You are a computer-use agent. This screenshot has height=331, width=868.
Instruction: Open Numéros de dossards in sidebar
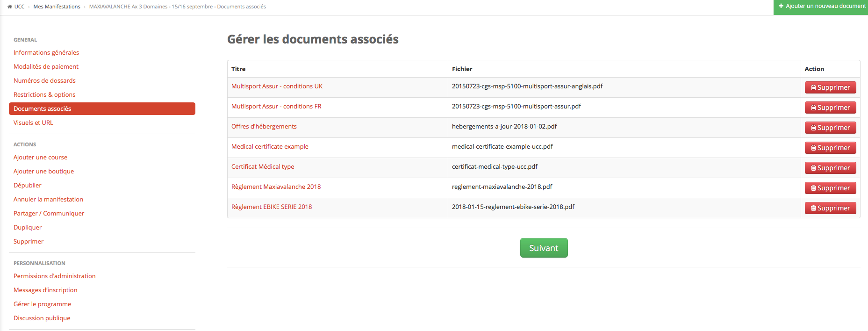(x=44, y=80)
